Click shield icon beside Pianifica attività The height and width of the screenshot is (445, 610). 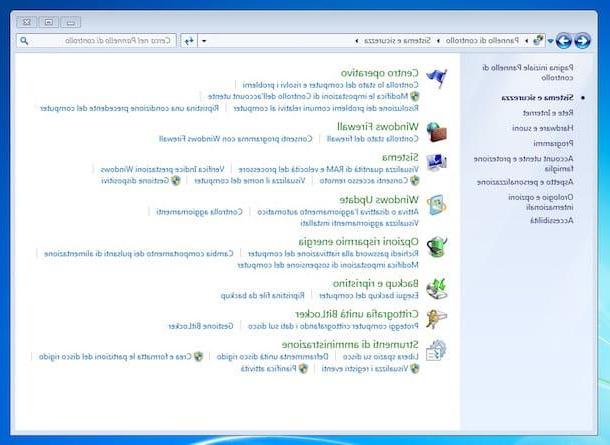pos(303,368)
